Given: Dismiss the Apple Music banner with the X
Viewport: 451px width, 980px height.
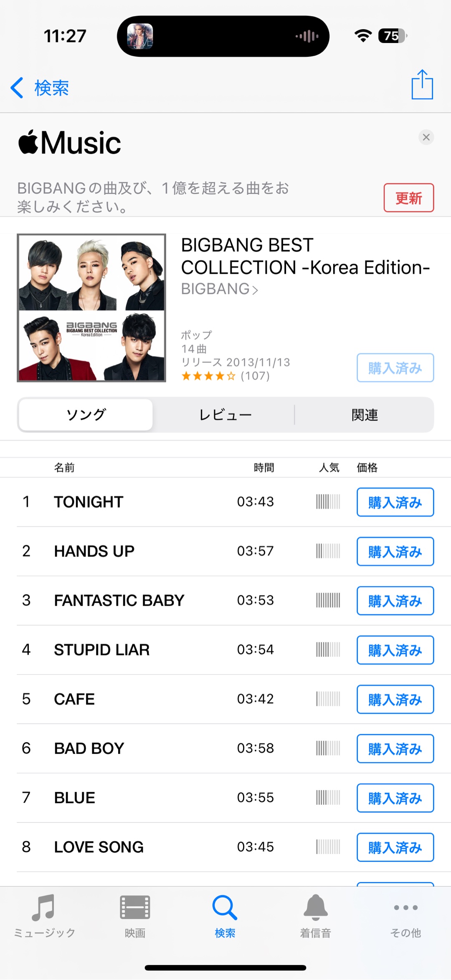Looking at the screenshot, I should tap(426, 137).
